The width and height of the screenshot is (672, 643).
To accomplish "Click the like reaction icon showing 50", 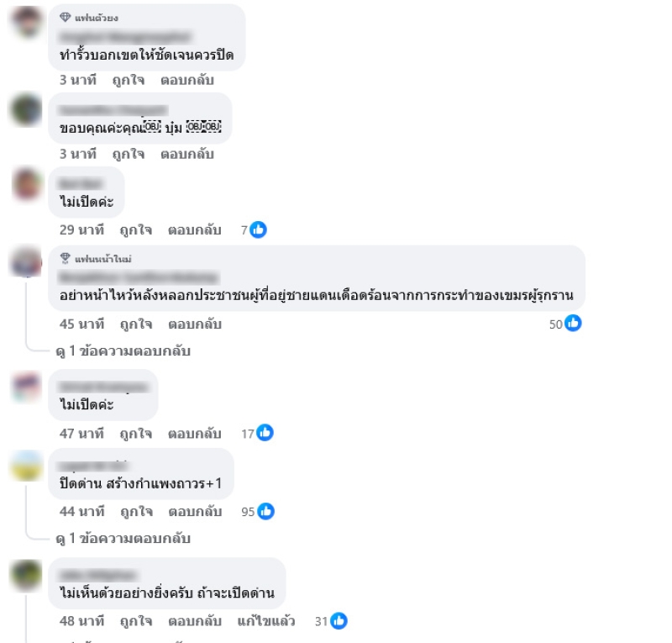I will coord(573,324).
